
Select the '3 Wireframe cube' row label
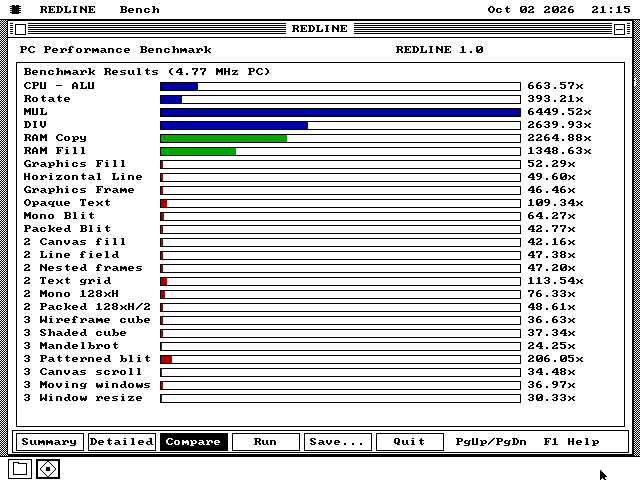(x=87, y=320)
